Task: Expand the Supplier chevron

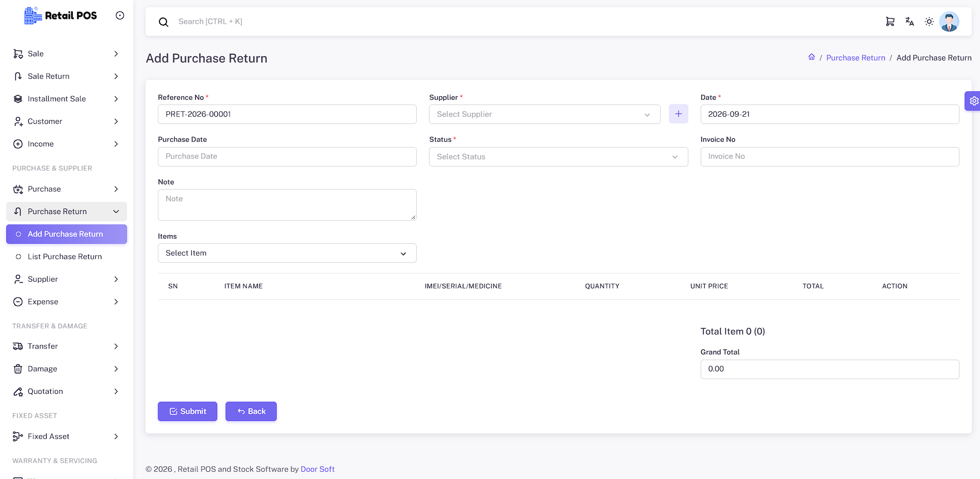Action: pos(116,279)
